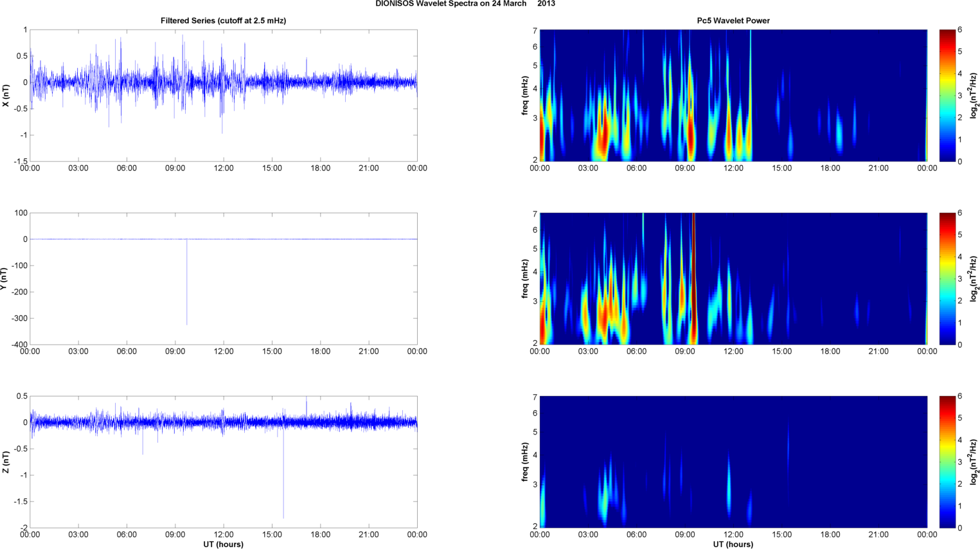Click 15:00 tick under Z time series
980x549 pixels.
(272, 535)
